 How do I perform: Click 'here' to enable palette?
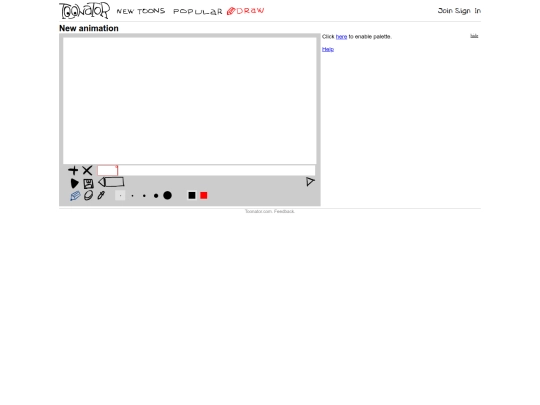pyautogui.click(x=341, y=37)
